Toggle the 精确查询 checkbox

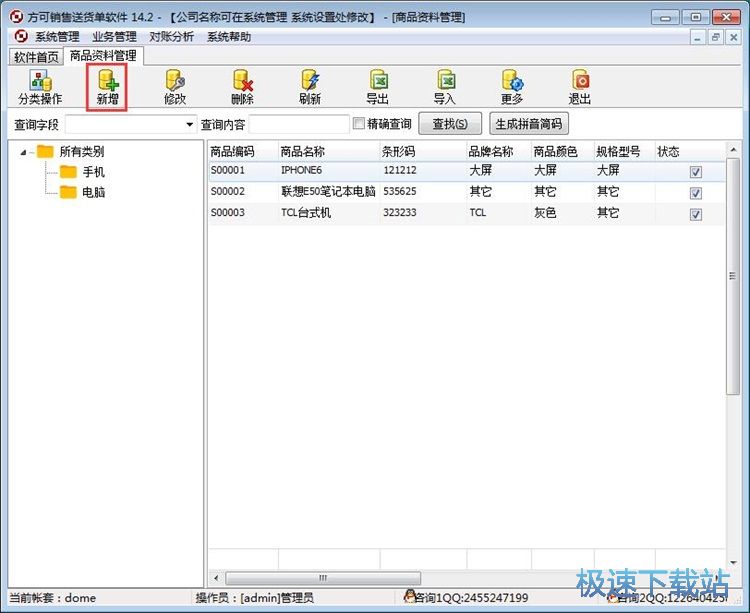point(359,123)
